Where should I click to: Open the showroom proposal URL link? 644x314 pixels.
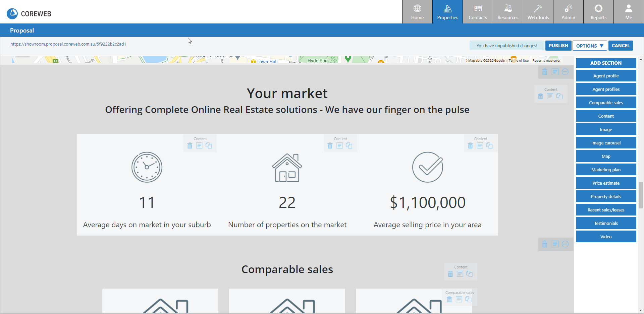click(68, 44)
